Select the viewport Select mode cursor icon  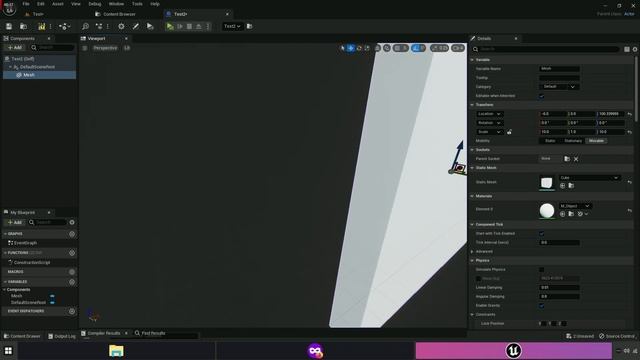click(x=342, y=48)
